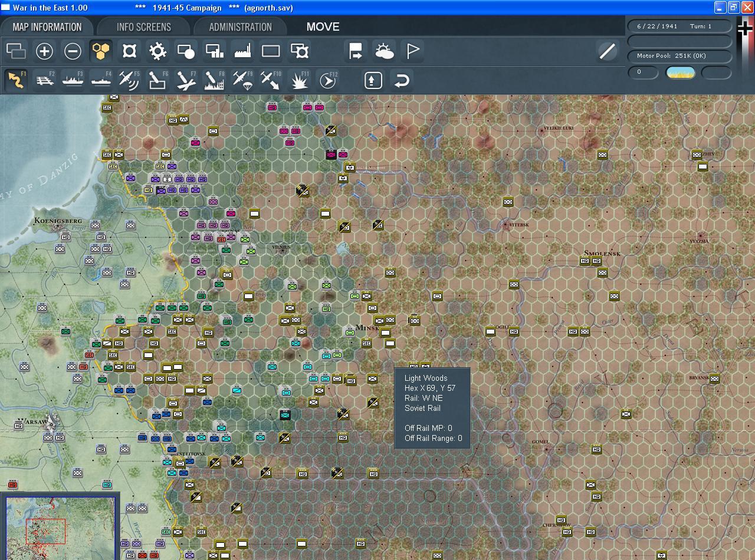The image size is (755, 560).
Task: Click the F11 explosion icon
Action: (x=299, y=80)
